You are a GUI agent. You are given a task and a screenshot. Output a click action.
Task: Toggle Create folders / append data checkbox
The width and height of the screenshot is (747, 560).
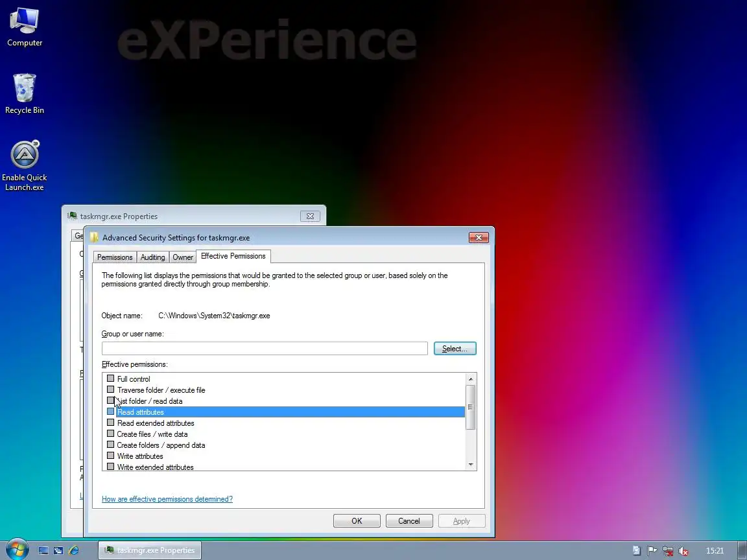110,444
